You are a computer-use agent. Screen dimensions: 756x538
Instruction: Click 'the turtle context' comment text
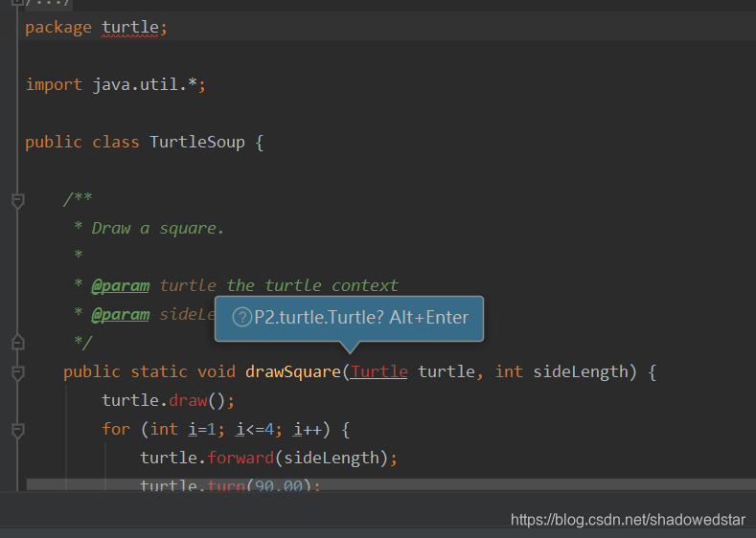(312, 285)
